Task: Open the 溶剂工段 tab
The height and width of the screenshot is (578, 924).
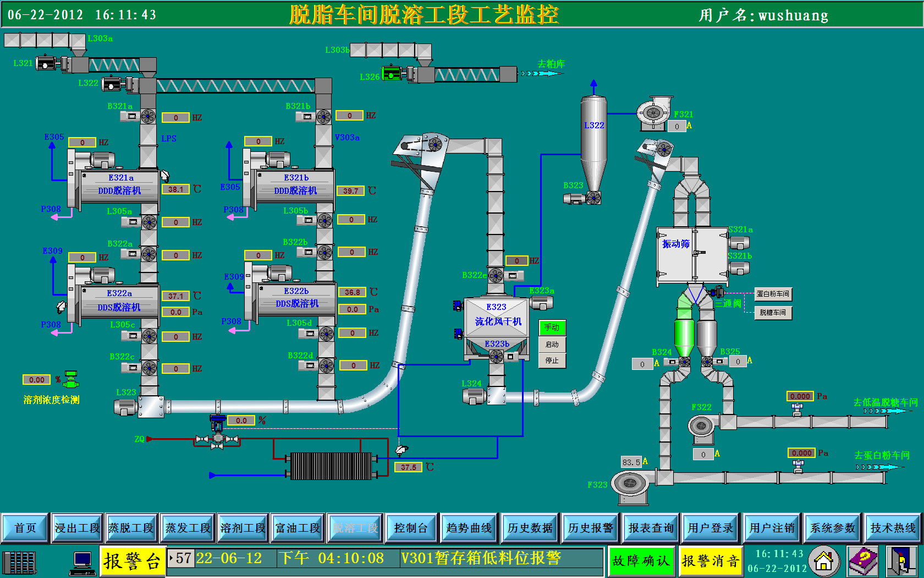Action: click(243, 528)
